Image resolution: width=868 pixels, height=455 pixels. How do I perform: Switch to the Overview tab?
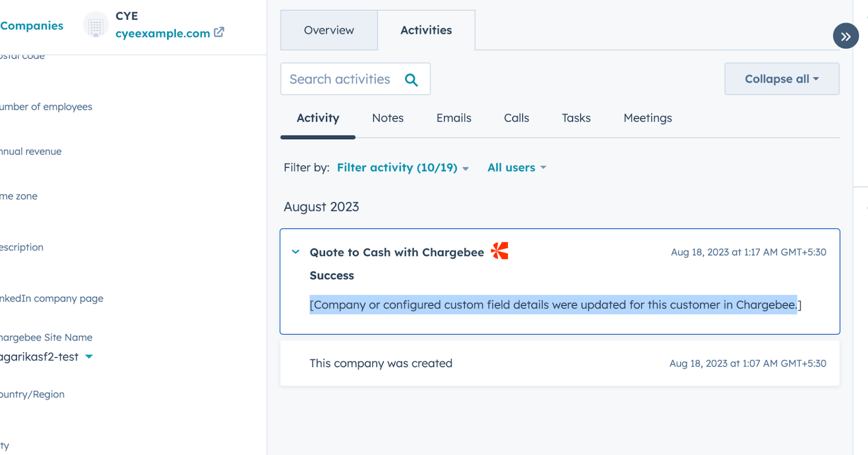tap(329, 30)
